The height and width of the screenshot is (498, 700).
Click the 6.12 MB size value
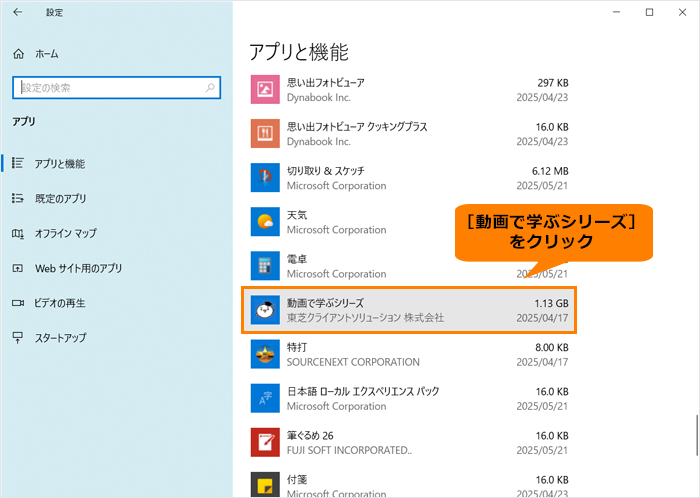pos(550,171)
